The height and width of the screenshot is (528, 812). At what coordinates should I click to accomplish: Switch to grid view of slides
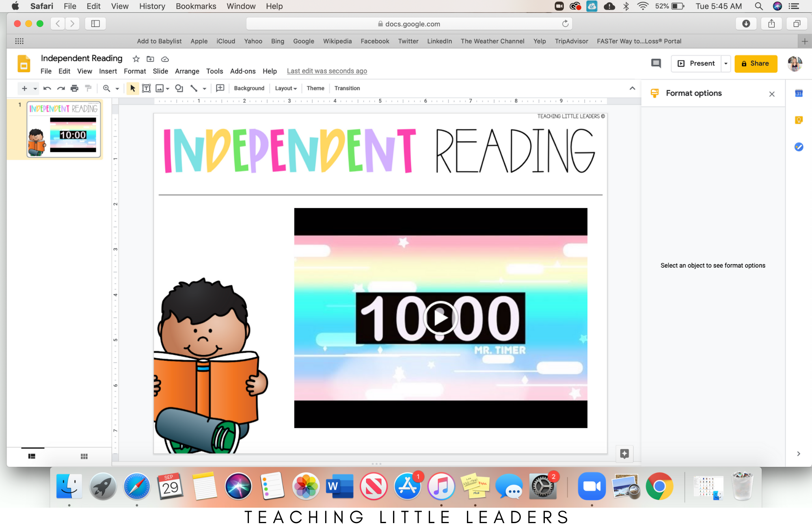84,456
